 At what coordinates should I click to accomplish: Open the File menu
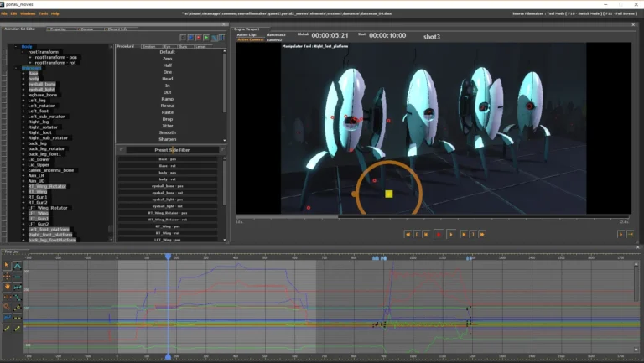click(x=4, y=13)
